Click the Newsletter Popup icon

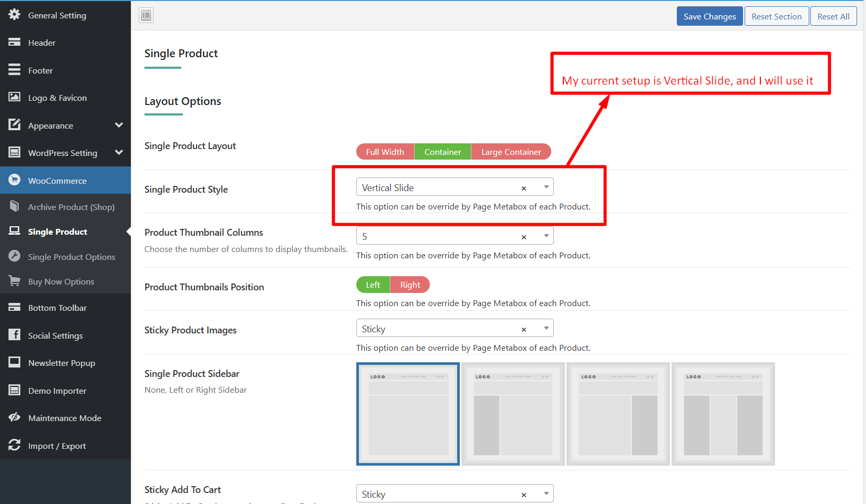(x=14, y=362)
